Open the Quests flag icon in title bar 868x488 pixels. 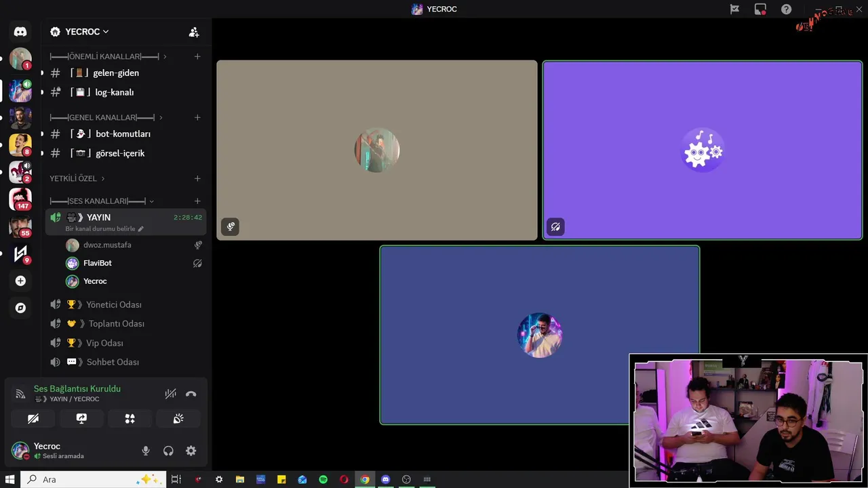click(x=734, y=9)
